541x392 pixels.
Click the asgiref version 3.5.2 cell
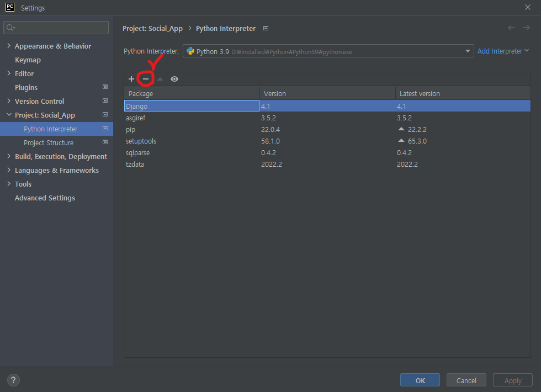pos(268,118)
